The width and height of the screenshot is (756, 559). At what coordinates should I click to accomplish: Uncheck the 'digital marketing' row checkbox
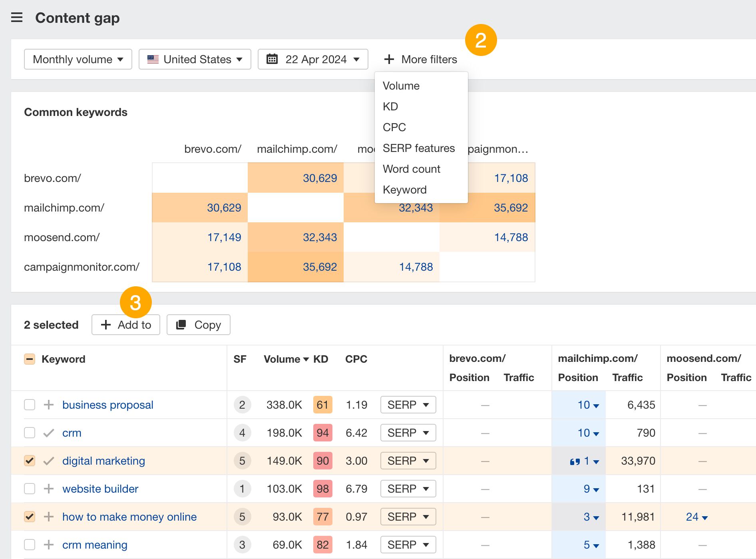click(x=30, y=461)
